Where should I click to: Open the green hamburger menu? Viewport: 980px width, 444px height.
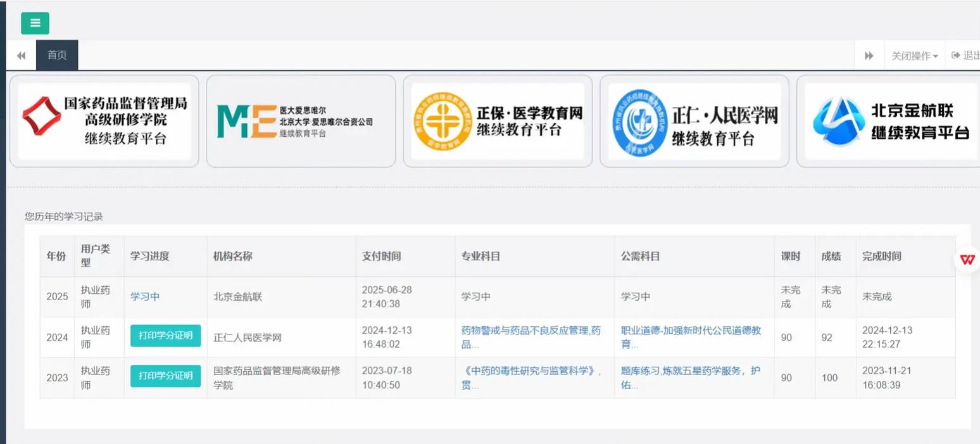[35, 23]
